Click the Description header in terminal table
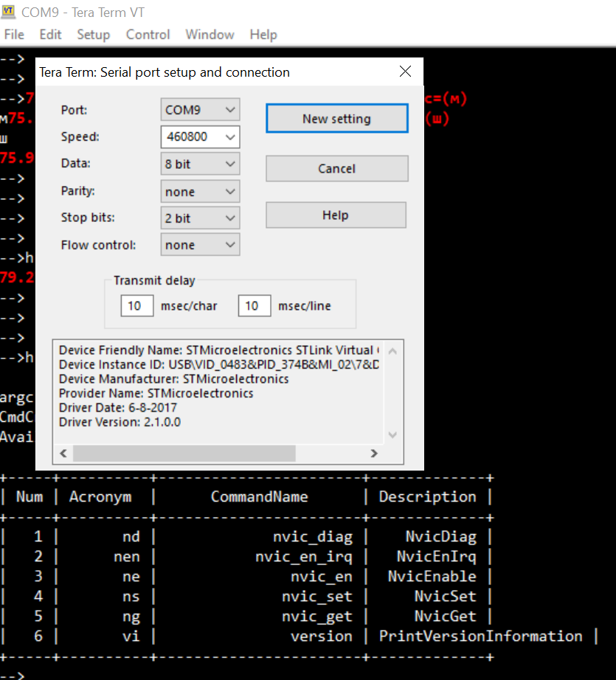This screenshot has width=616, height=680. 428,496
